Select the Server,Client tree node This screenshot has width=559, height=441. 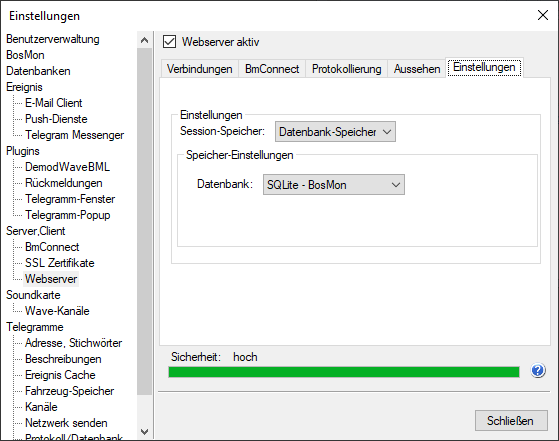pos(36,231)
